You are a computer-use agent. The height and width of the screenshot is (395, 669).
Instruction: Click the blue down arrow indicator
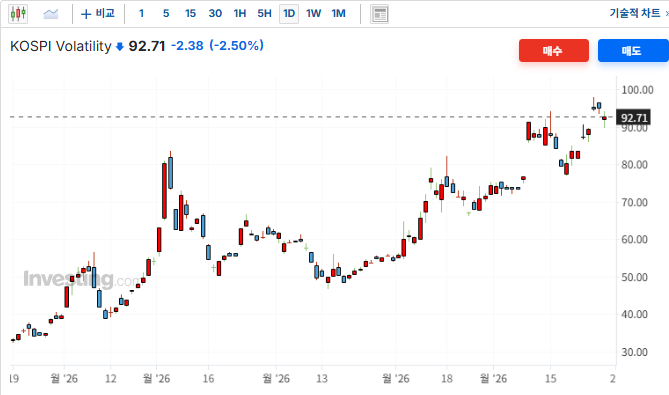tap(120, 46)
